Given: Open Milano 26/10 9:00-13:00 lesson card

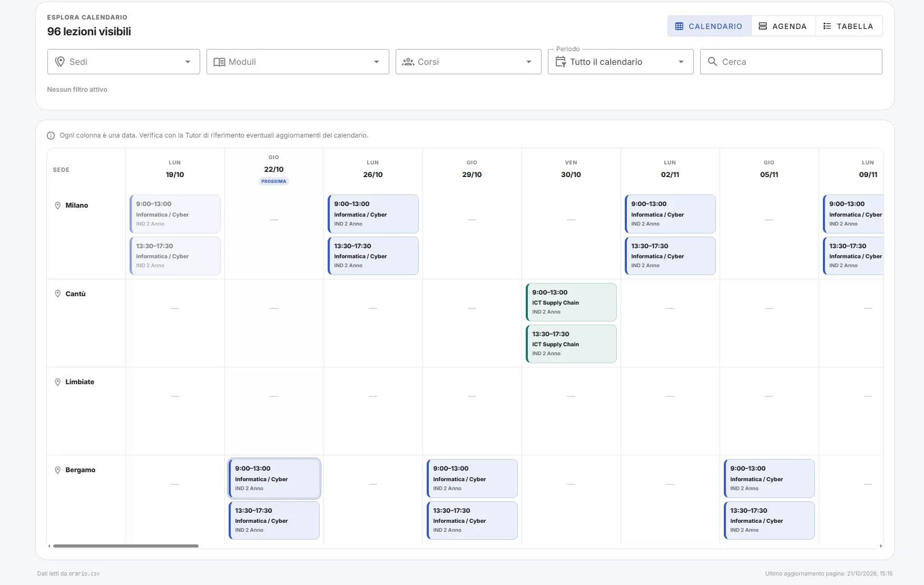Looking at the screenshot, I should (373, 214).
